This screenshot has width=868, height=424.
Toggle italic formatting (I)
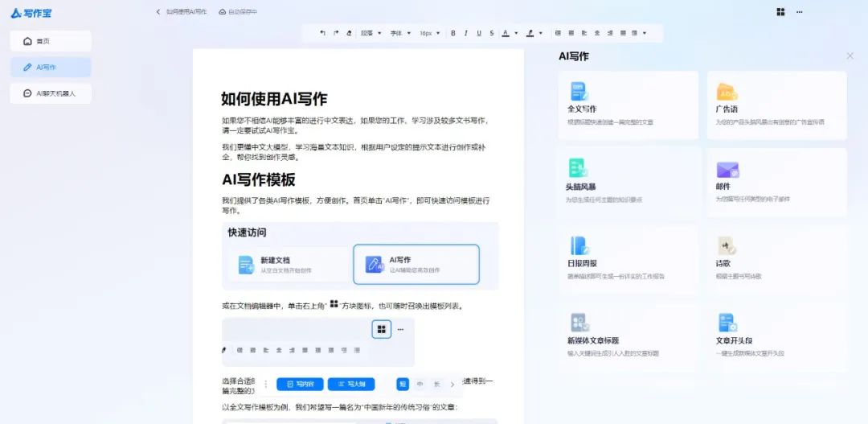[466, 33]
